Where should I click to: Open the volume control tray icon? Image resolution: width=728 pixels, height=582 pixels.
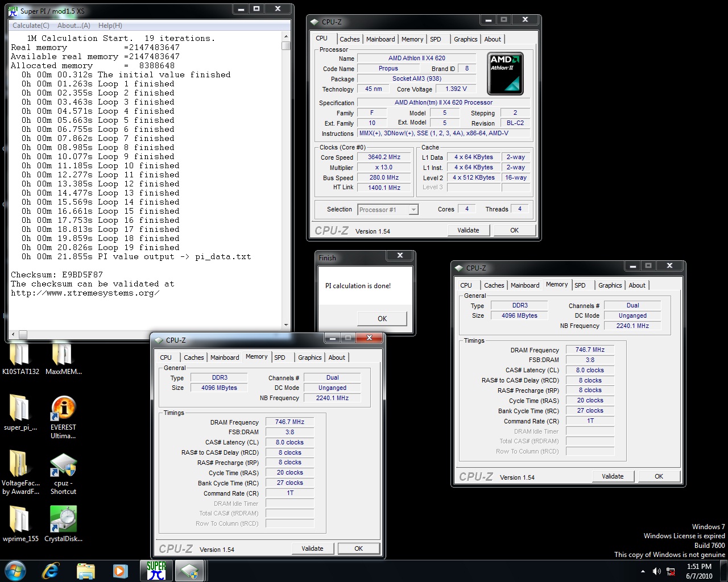point(657,571)
